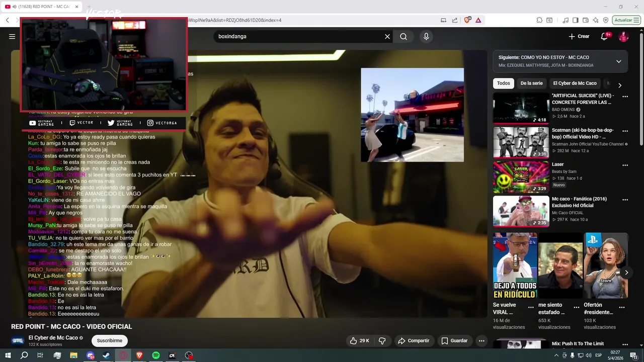The image size is (644, 362).
Task: Click the video player area
Action: point(249,184)
